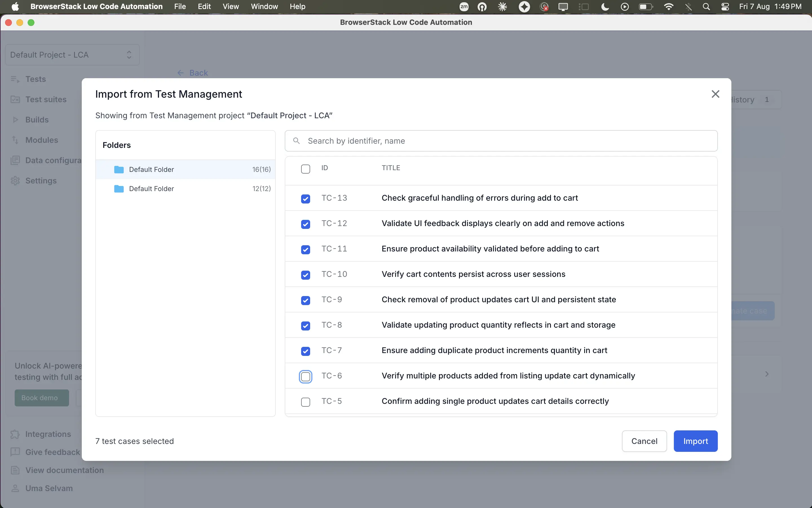Toggle the select-all checkbox in table header
The width and height of the screenshot is (812, 508).
pos(305,169)
